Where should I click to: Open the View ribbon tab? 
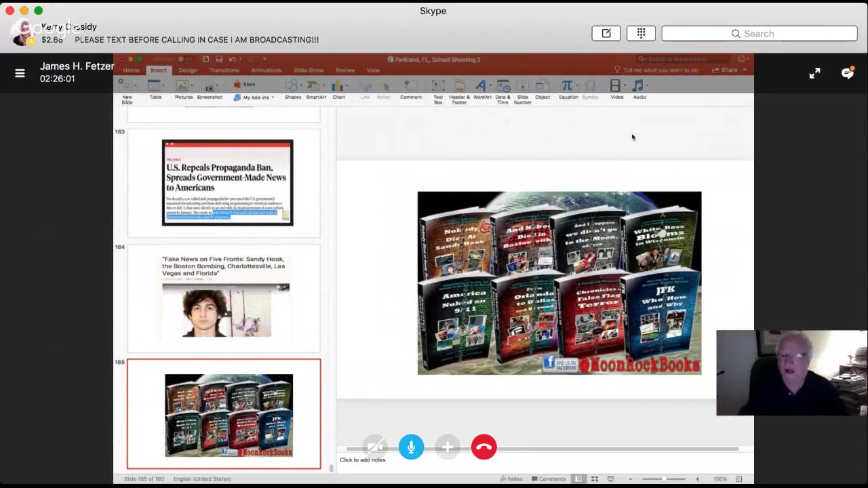pos(373,70)
